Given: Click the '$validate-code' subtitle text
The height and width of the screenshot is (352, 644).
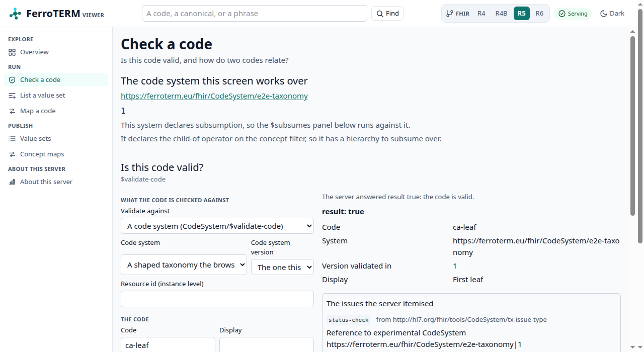Looking at the screenshot, I should (x=143, y=179).
